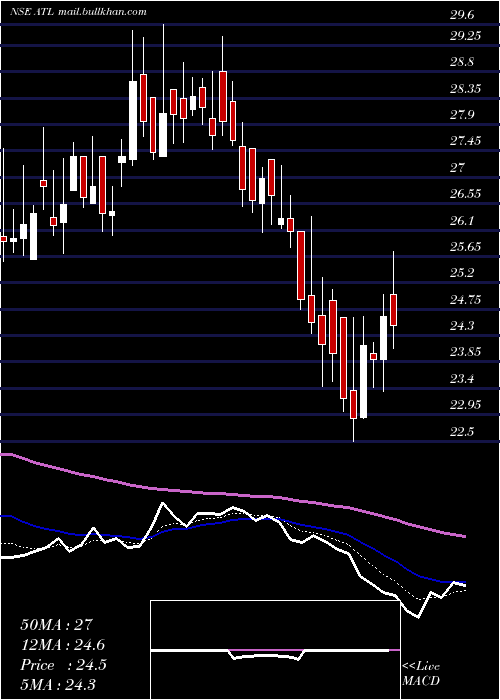Click the last red candlestick on the right

(393, 309)
